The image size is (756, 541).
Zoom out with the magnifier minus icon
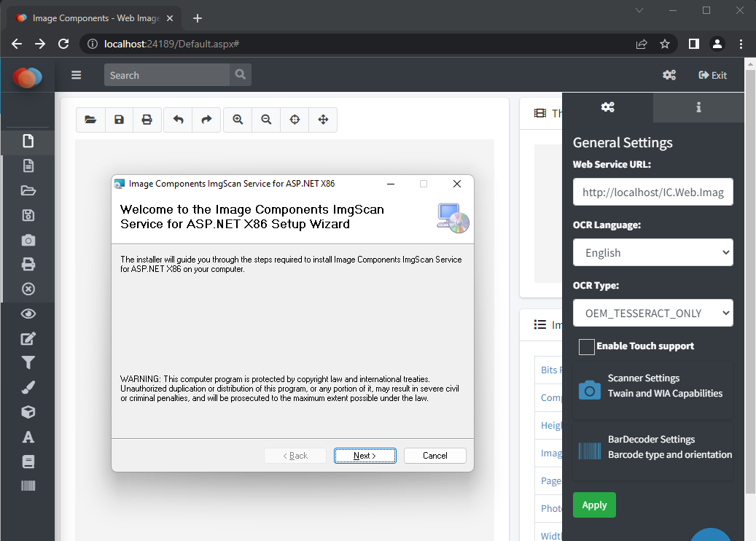click(265, 120)
